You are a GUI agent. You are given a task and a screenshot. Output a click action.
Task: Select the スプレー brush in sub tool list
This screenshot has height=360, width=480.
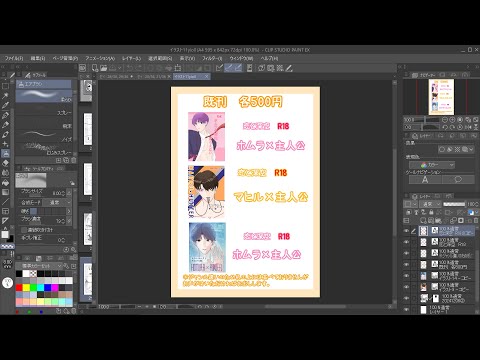[x=44, y=109]
